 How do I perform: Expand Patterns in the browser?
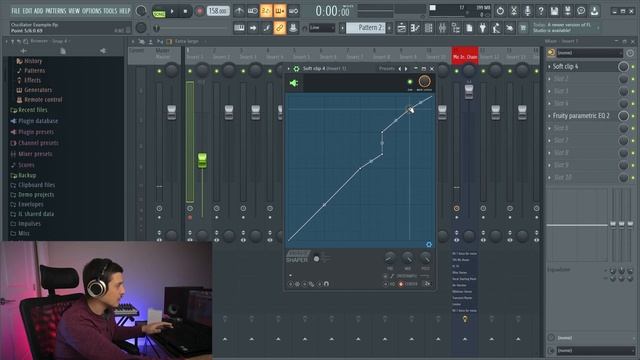point(34,71)
